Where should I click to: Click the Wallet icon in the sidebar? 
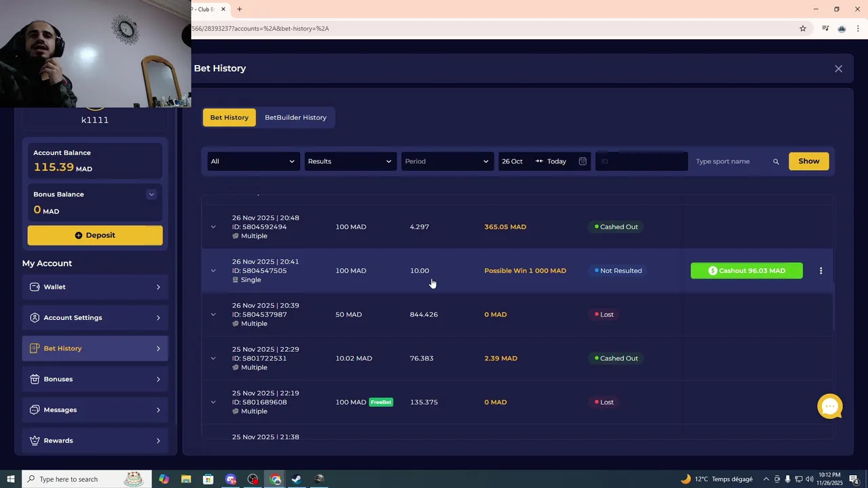pos(35,287)
